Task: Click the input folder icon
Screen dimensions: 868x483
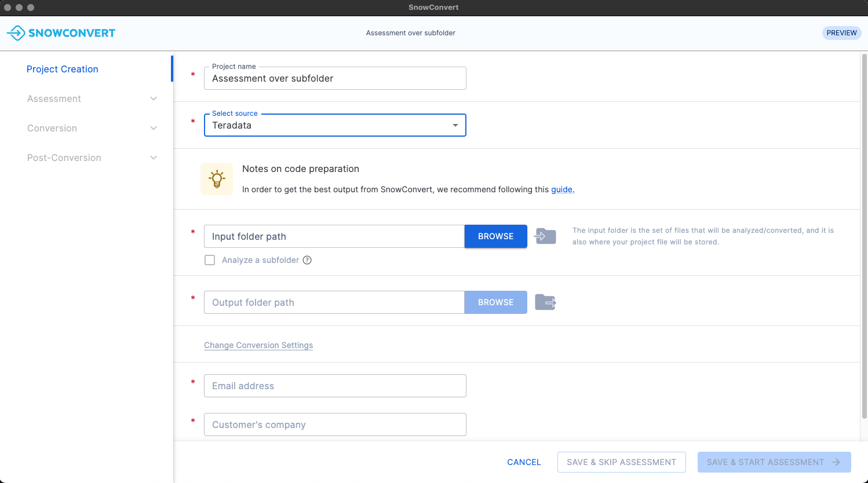Action: tap(545, 236)
